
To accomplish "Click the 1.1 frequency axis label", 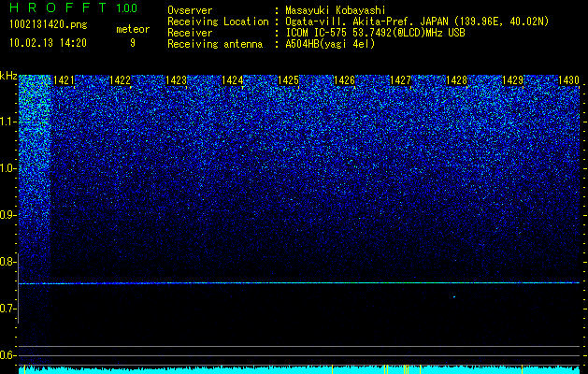I will tap(8, 122).
